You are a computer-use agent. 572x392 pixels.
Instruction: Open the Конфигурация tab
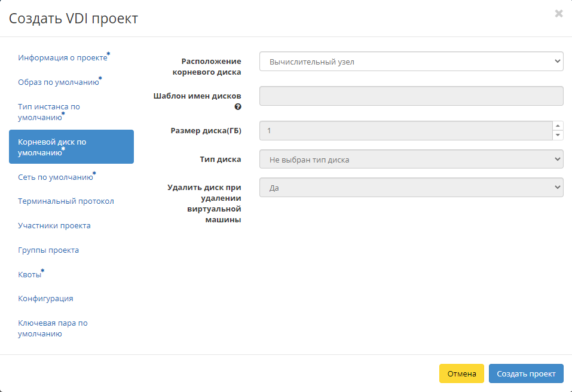coord(45,299)
